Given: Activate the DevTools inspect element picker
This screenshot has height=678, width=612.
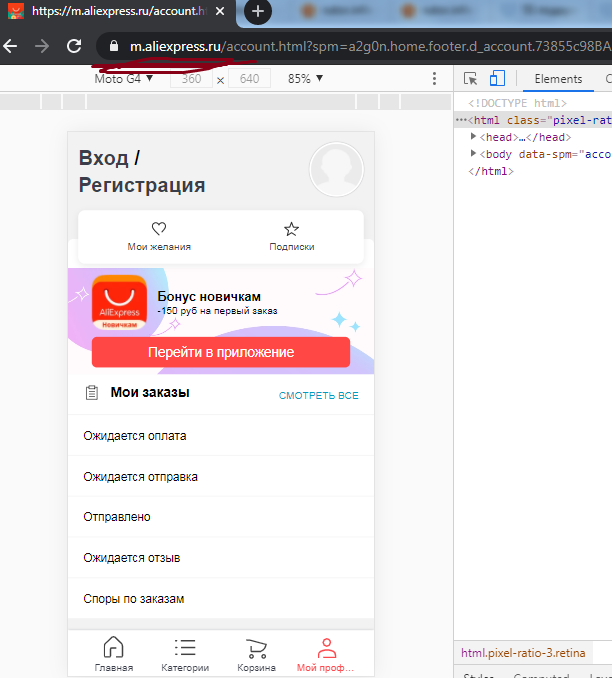Looking at the screenshot, I should [470, 79].
